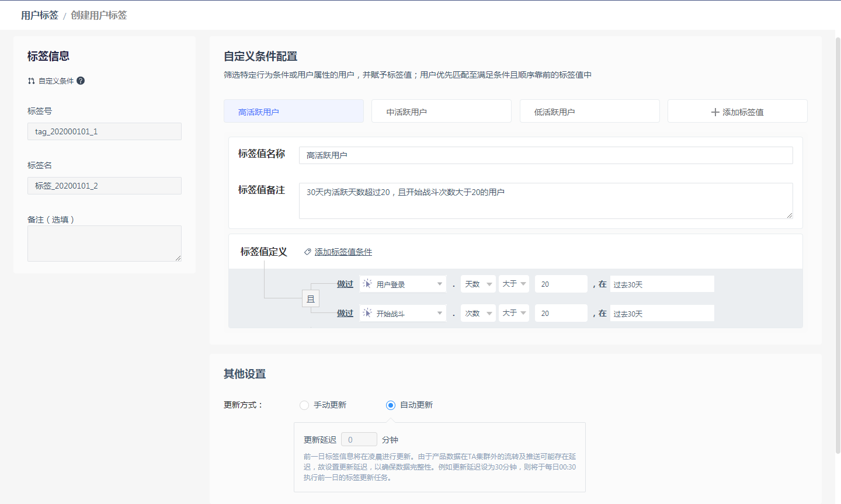Open 大于 operator dropdown in 开始战斗 row
This screenshot has width=841, height=504.
(x=514, y=313)
